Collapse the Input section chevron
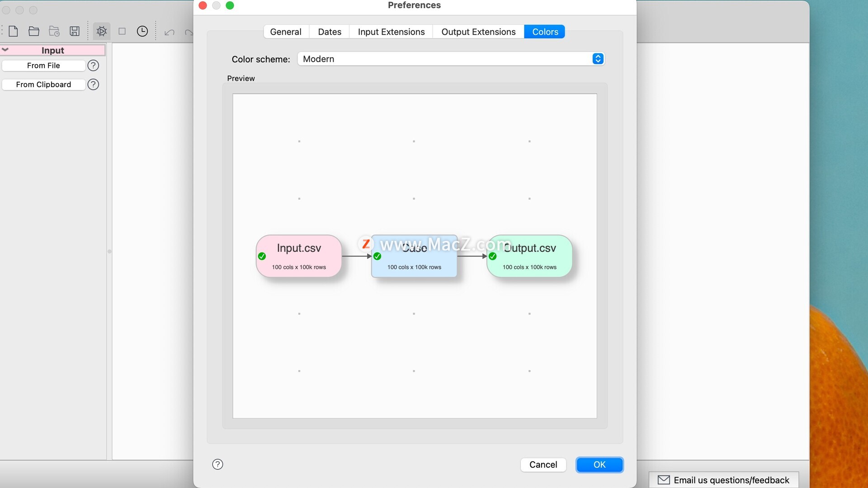Viewport: 868px width, 488px height. (5, 50)
